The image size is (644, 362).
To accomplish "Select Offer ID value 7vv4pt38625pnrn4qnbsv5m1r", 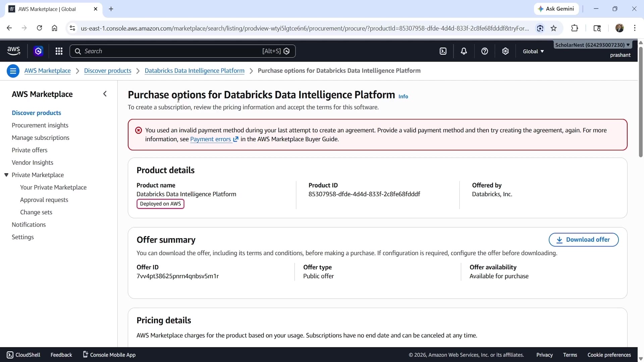I will (177, 276).
